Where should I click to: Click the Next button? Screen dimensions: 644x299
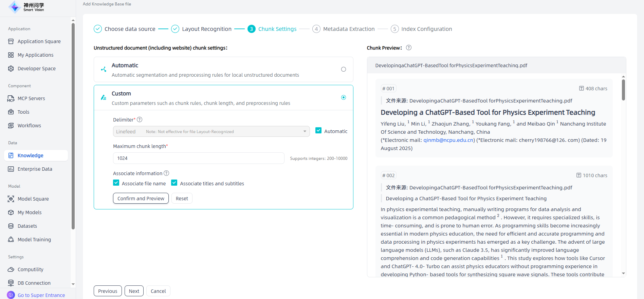134,291
